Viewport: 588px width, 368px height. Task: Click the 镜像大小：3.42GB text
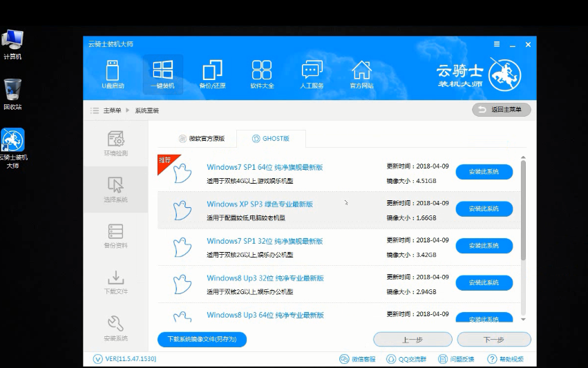tap(411, 255)
